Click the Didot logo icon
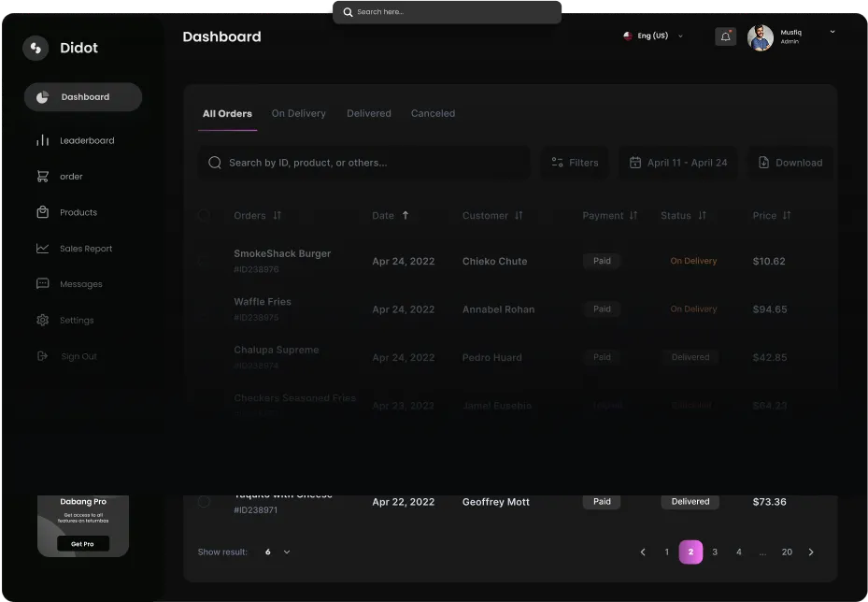Image resolution: width=868 pixels, height=602 pixels. 36,49
